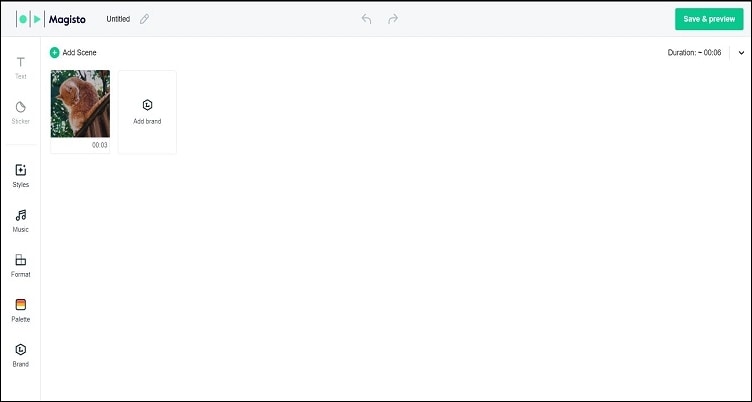This screenshot has height=402, width=752.
Task: Open the Text tool in sidebar
Action: 21,68
